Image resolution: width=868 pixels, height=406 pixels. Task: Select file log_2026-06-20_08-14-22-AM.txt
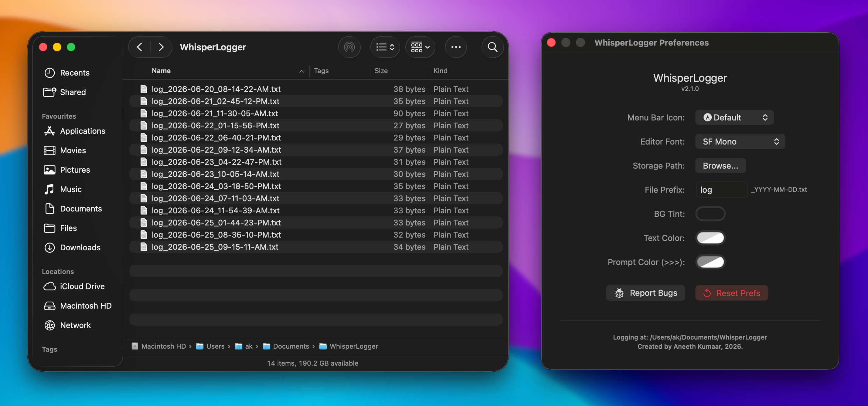(x=316, y=89)
